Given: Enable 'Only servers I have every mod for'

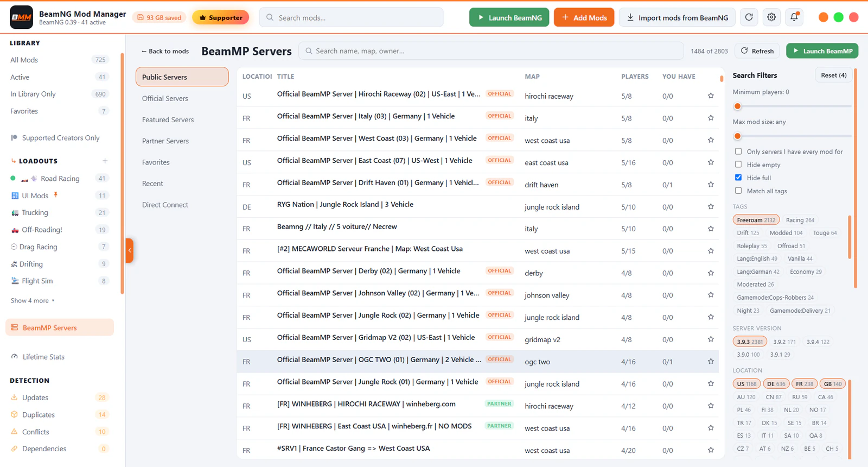Looking at the screenshot, I should pyautogui.click(x=738, y=152).
